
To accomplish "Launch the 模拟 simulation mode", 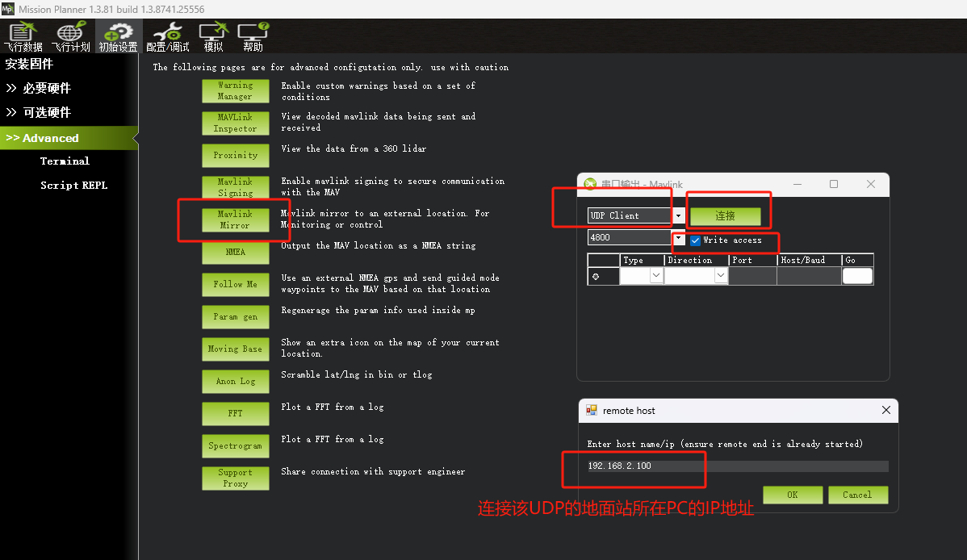I will (x=213, y=36).
